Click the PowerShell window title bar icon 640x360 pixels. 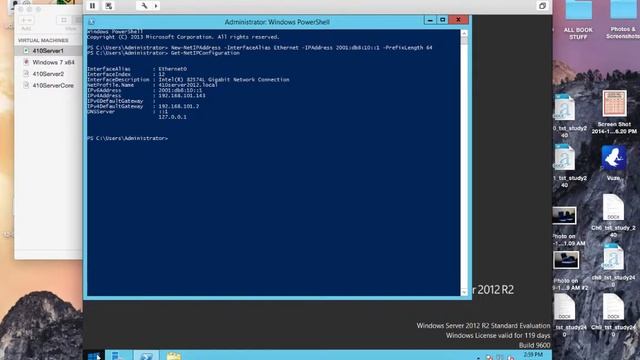tap(92, 22)
